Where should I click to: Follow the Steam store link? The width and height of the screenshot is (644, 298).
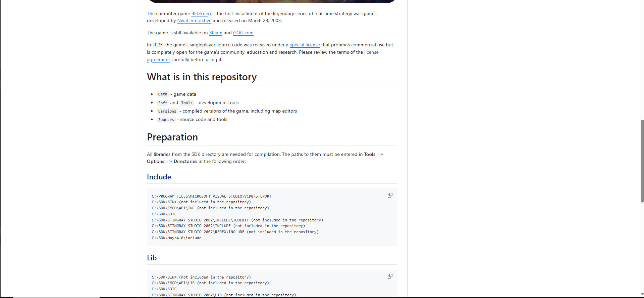[216, 33]
